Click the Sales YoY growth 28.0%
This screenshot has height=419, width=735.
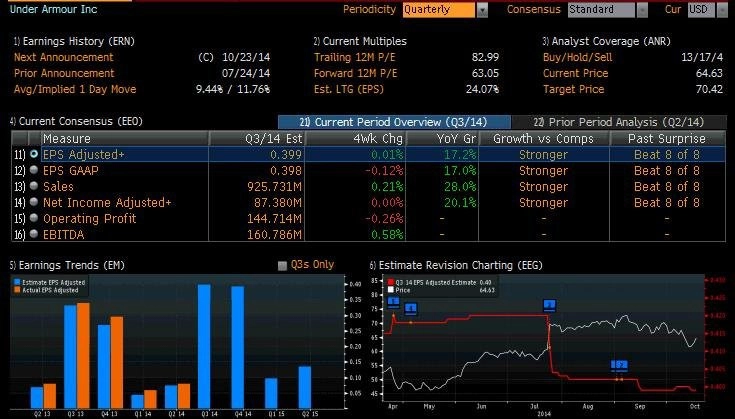pyautogui.click(x=460, y=187)
